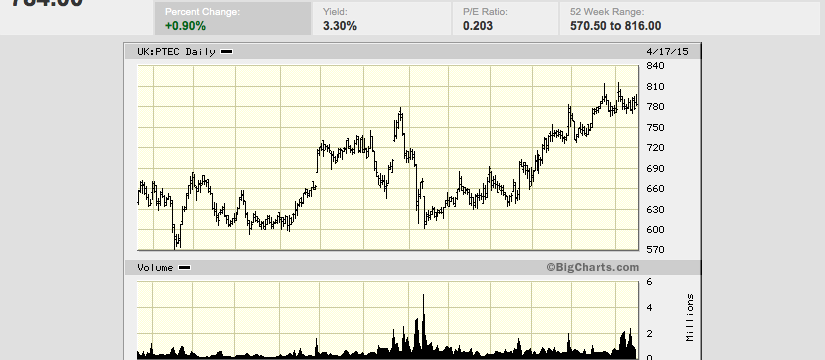825x360 pixels.
Task: Click the Yield 3.30% box
Action: pos(382,18)
